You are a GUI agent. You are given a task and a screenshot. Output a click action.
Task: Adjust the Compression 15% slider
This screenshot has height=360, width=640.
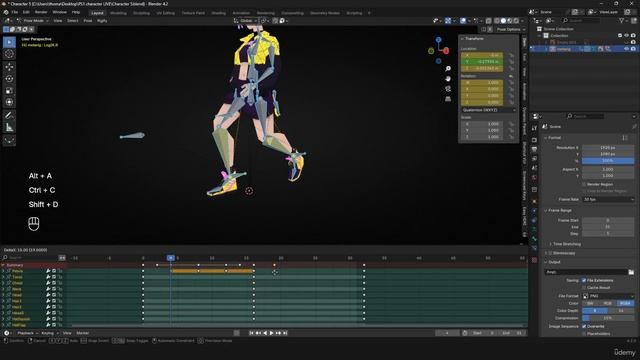tap(608, 318)
